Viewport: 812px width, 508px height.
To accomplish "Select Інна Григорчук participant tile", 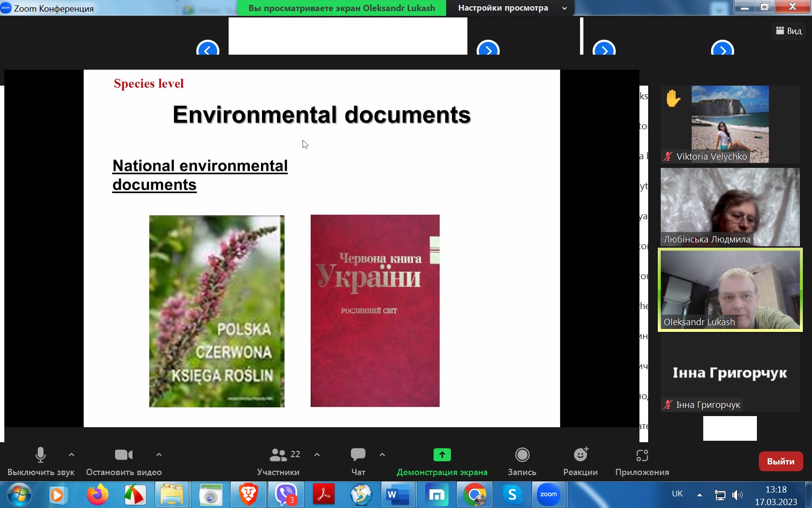I will 730,373.
